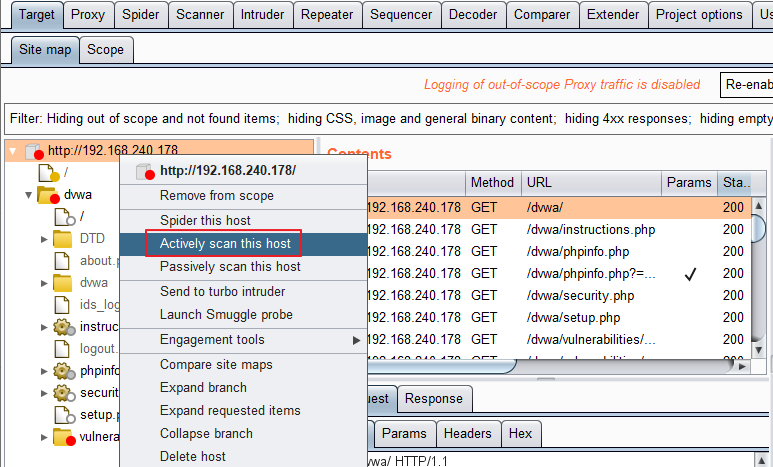This screenshot has height=467, width=773.
Task: Collapse the top-level dvwa folder
Action: tap(29, 195)
